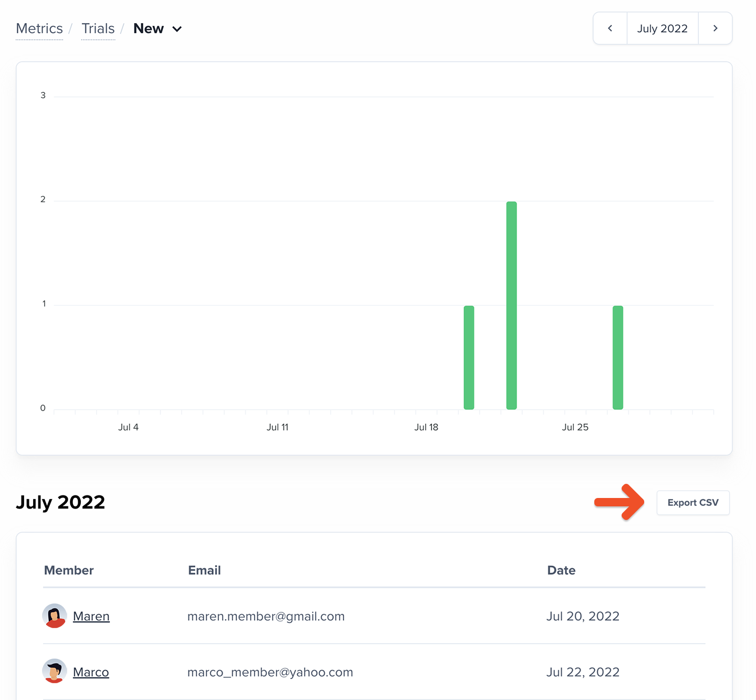Screen dimensions: 756x700
Task: Open Maren's member profile link
Action: pyautogui.click(x=91, y=616)
